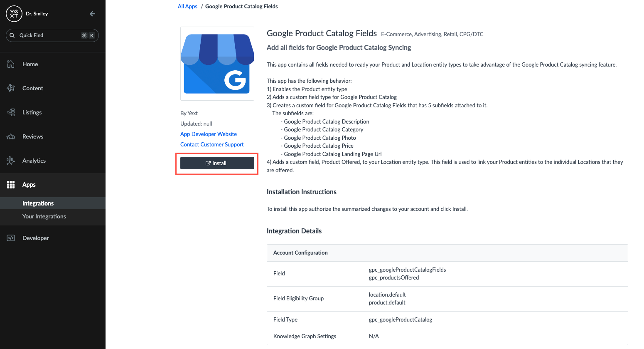Click the Yext logo icon
Image resolution: width=644 pixels, height=349 pixels.
tap(14, 14)
